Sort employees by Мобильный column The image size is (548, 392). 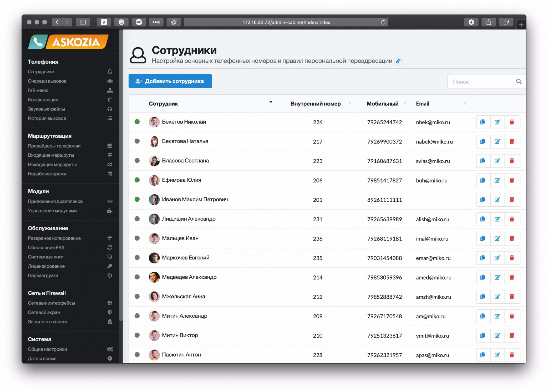[x=405, y=103]
